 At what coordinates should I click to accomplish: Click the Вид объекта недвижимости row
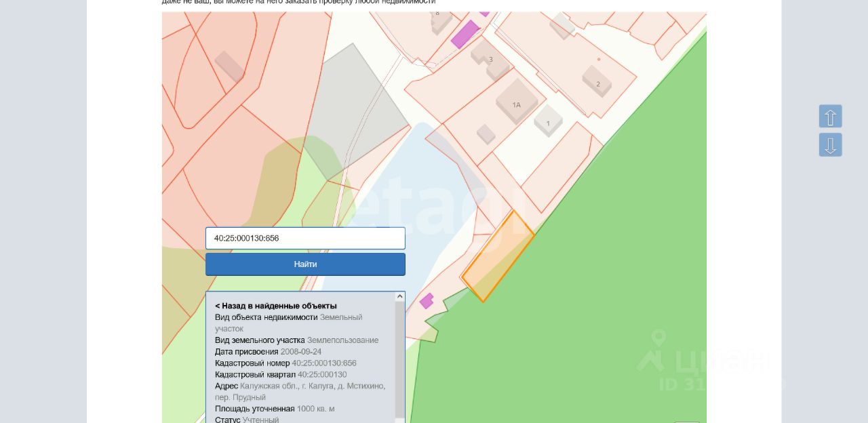[x=289, y=323]
